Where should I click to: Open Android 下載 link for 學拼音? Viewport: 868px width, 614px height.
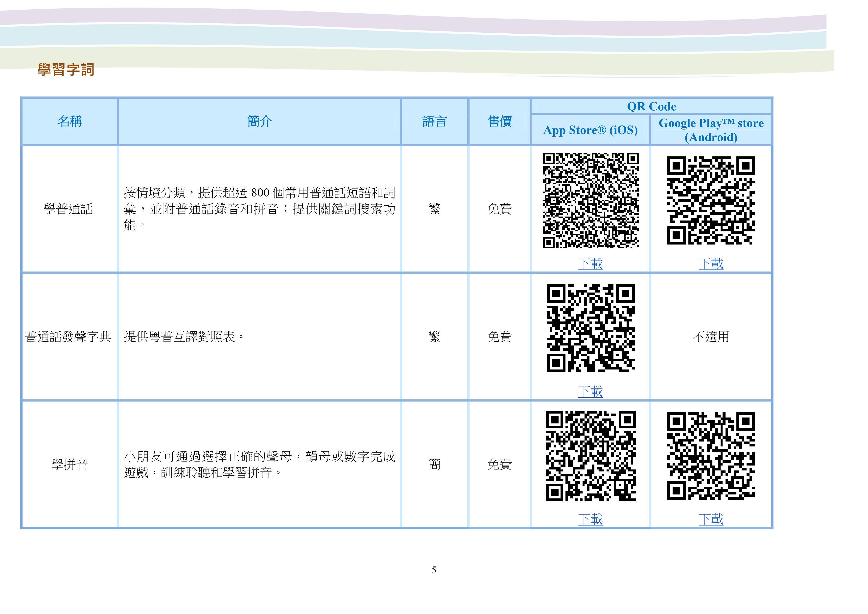point(711,519)
